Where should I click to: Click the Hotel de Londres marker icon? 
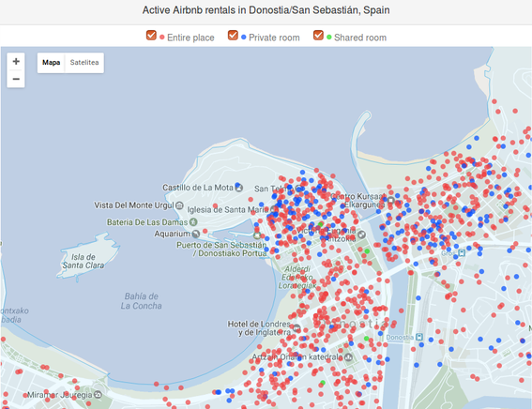tap(296, 328)
